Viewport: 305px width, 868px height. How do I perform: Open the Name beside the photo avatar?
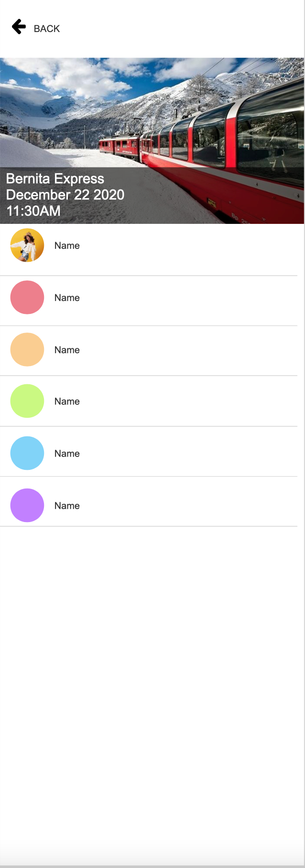click(67, 245)
